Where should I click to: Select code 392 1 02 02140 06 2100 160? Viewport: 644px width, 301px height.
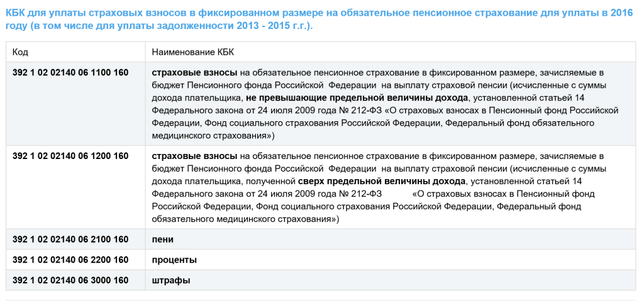tap(70, 239)
